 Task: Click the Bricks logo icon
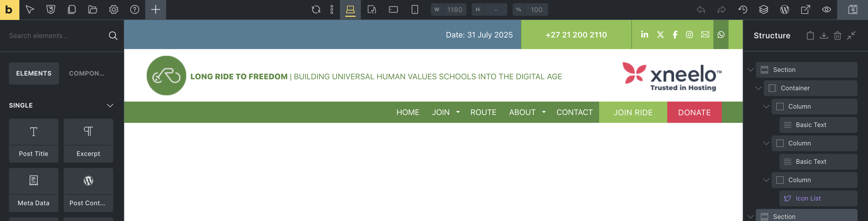tap(9, 10)
